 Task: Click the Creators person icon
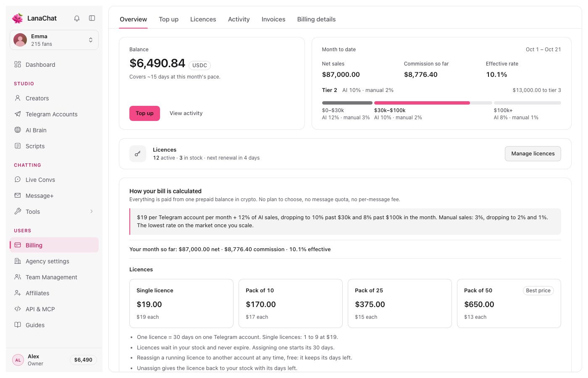click(x=18, y=98)
